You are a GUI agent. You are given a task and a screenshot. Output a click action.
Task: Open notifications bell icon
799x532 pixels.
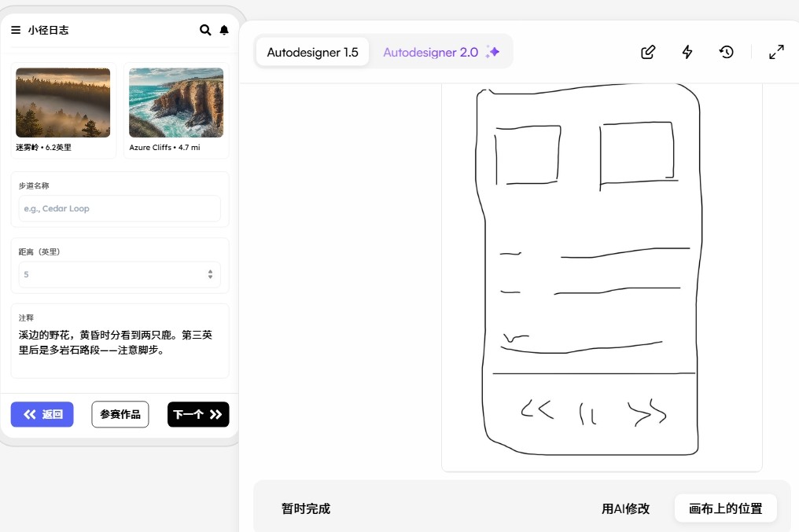point(224,30)
